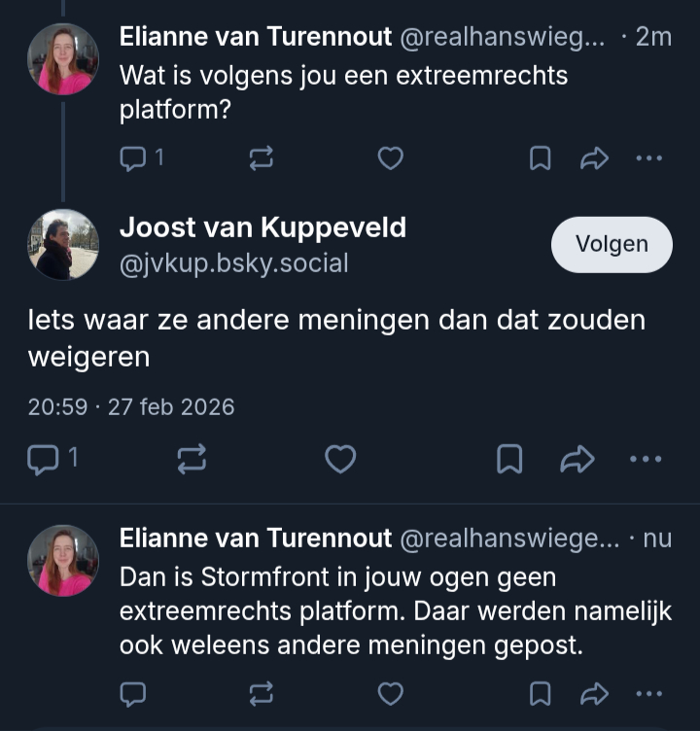Open more options on Joost's post
The width and height of the screenshot is (700, 731).
click(646, 459)
